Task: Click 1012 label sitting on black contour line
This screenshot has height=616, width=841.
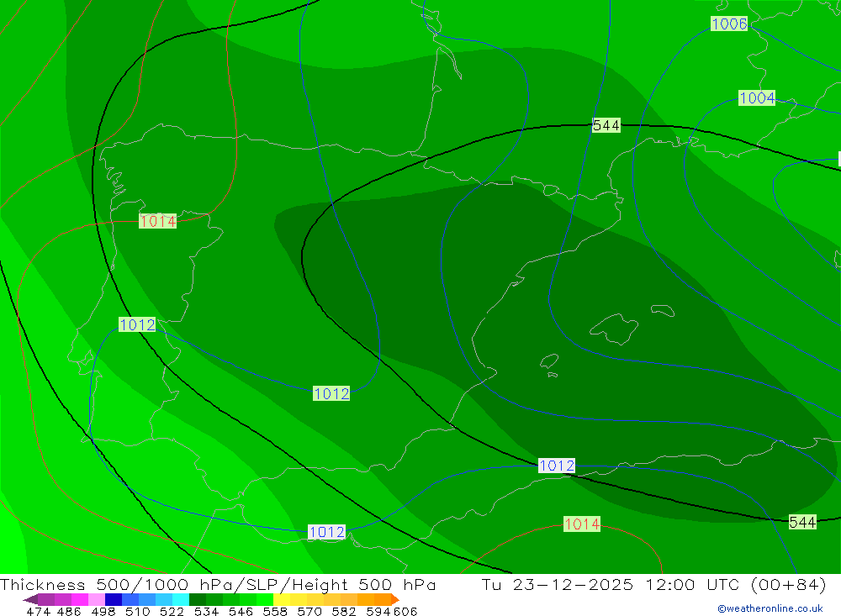Action: coord(557,466)
